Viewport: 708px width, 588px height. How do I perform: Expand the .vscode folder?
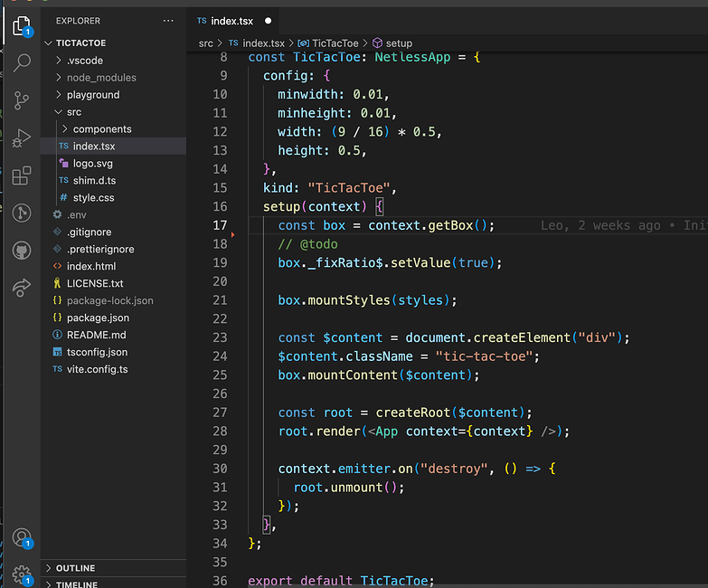pyautogui.click(x=58, y=60)
